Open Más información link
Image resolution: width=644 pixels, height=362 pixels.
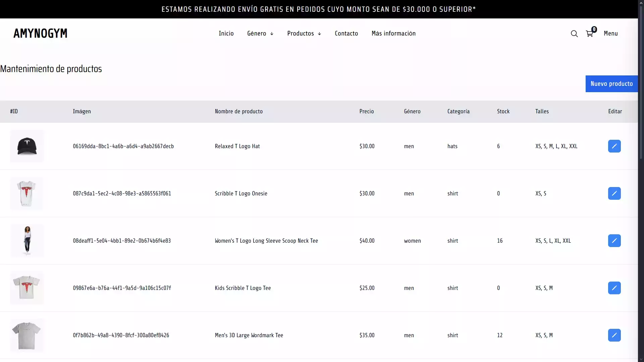tap(393, 34)
